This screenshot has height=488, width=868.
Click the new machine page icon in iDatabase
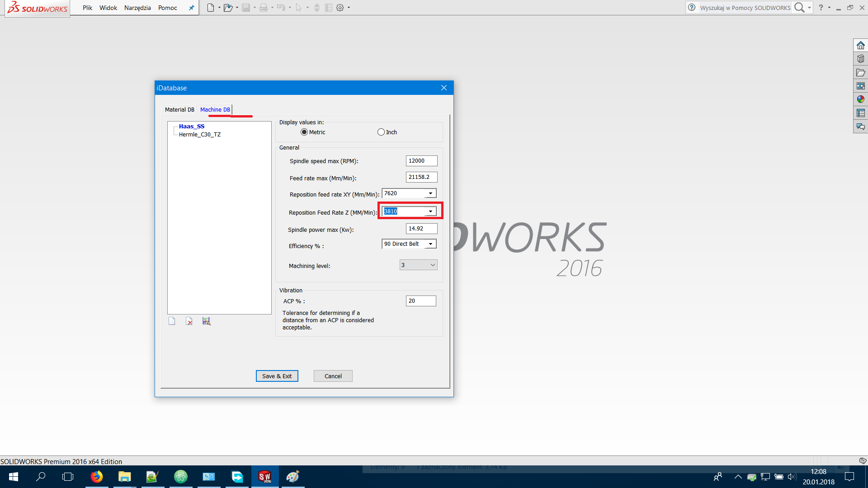pyautogui.click(x=172, y=321)
